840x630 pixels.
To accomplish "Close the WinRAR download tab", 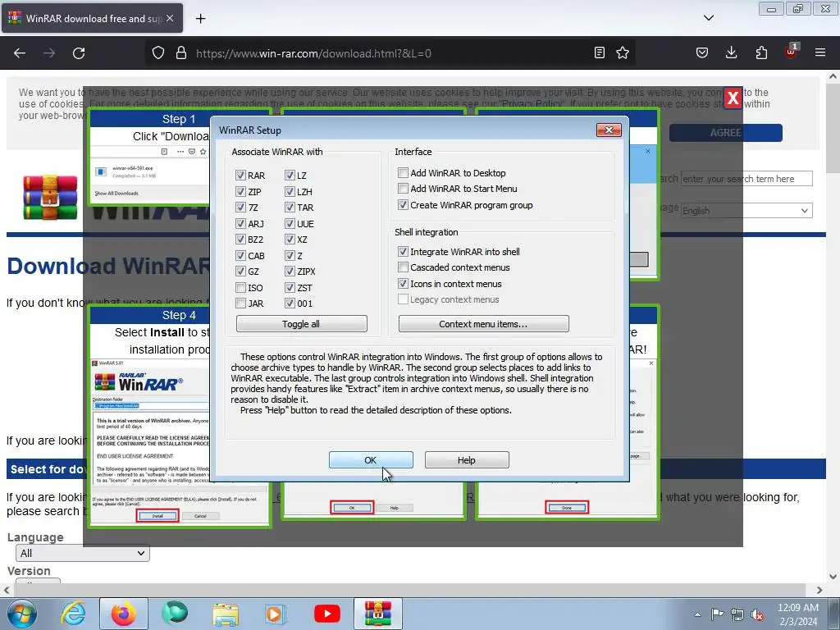I will tap(170, 18).
